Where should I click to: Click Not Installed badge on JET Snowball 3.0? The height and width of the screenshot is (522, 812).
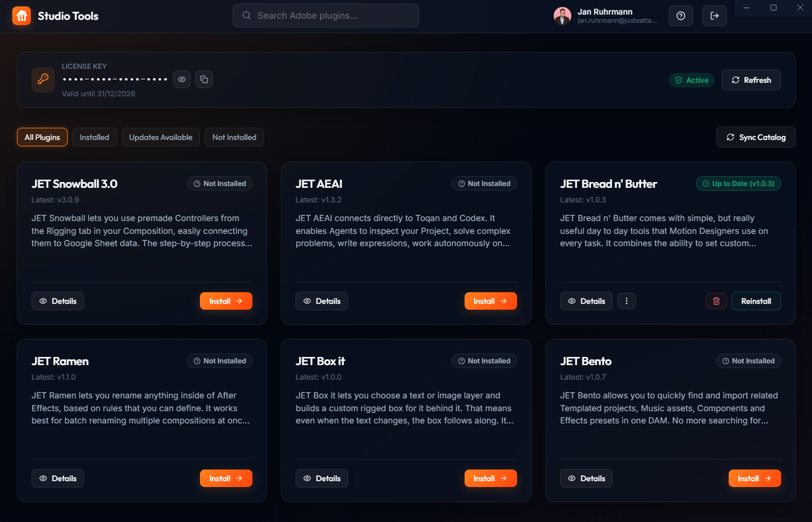[220, 183]
